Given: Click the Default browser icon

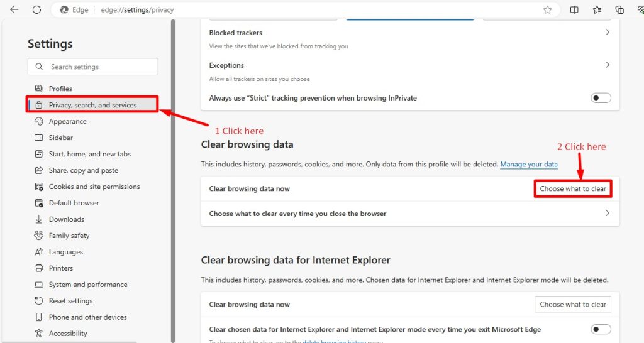Looking at the screenshot, I should click(38, 203).
